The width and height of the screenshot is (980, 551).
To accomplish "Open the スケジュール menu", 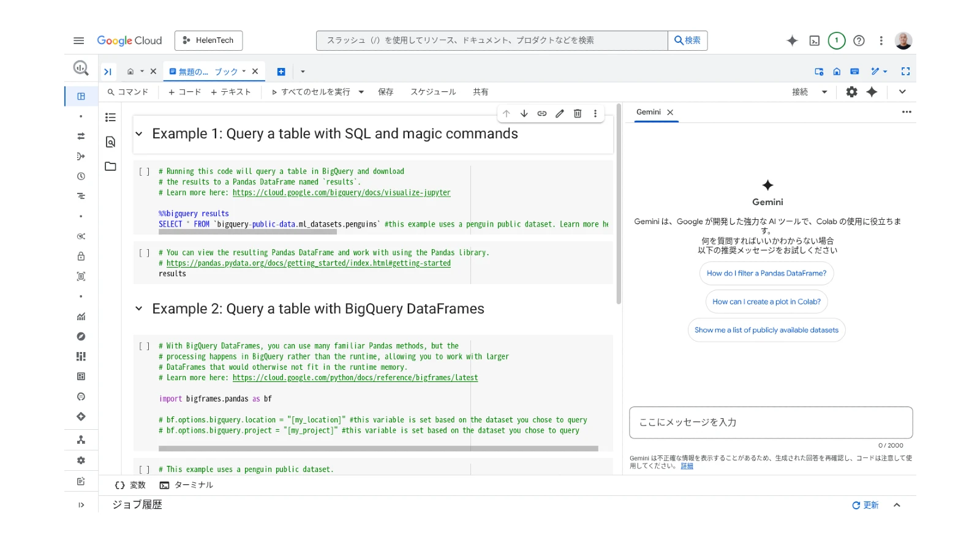I will pos(433,92).
